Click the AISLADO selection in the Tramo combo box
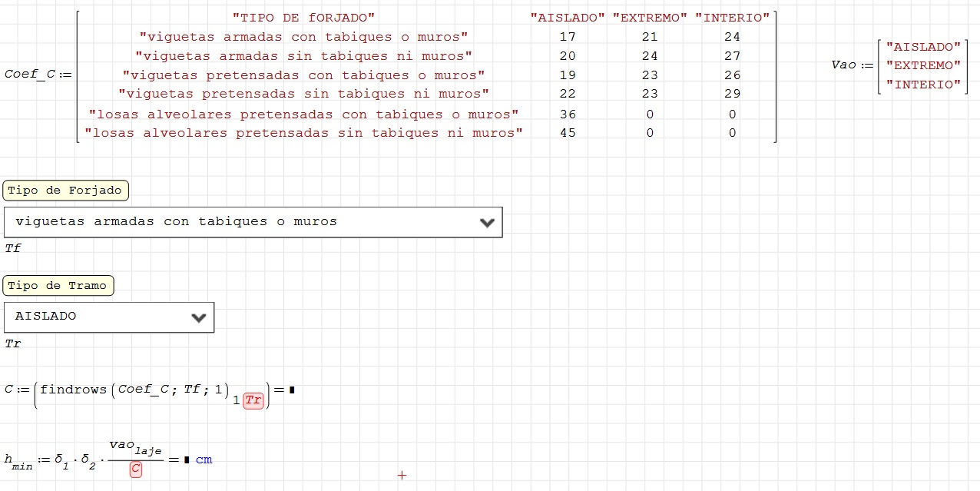Screen dimensions: 980x491 tap(46, 316)
